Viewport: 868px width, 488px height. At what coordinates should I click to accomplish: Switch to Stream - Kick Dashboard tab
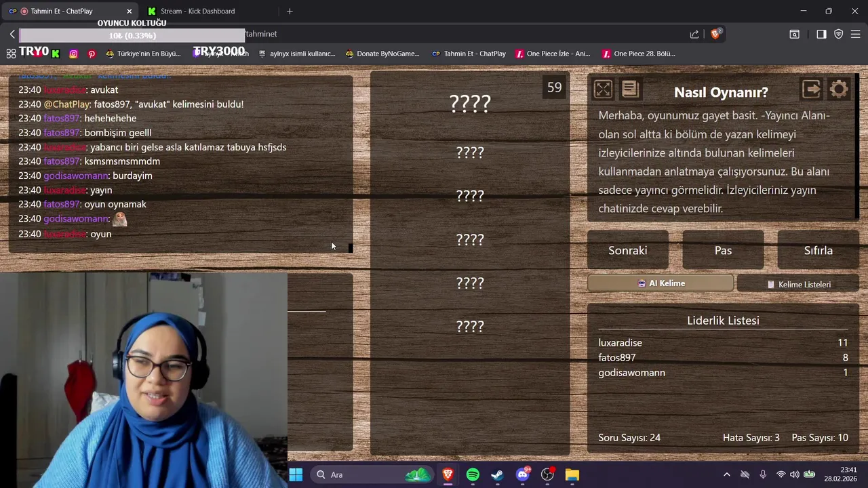click(197, 11)
